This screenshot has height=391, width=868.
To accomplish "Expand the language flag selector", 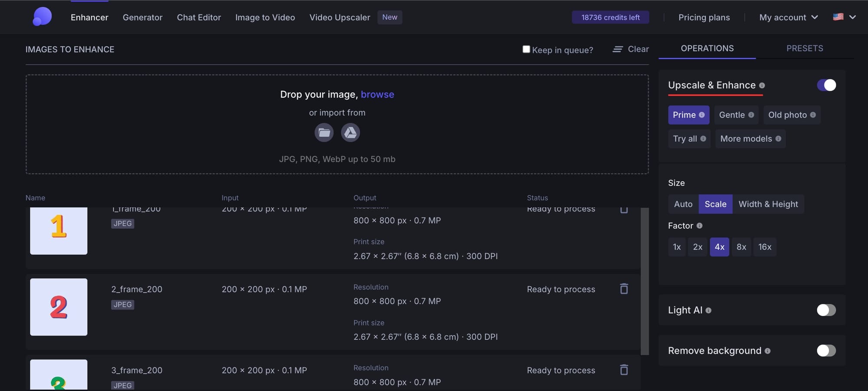I will pyautogui.click(x=844, y=17).
